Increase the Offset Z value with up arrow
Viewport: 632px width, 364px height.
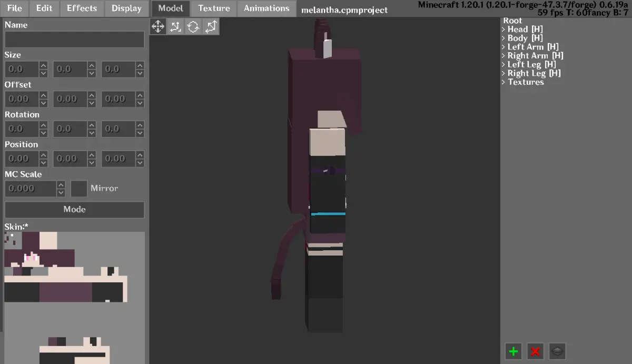pyautogui.click(x=140, y=95)
